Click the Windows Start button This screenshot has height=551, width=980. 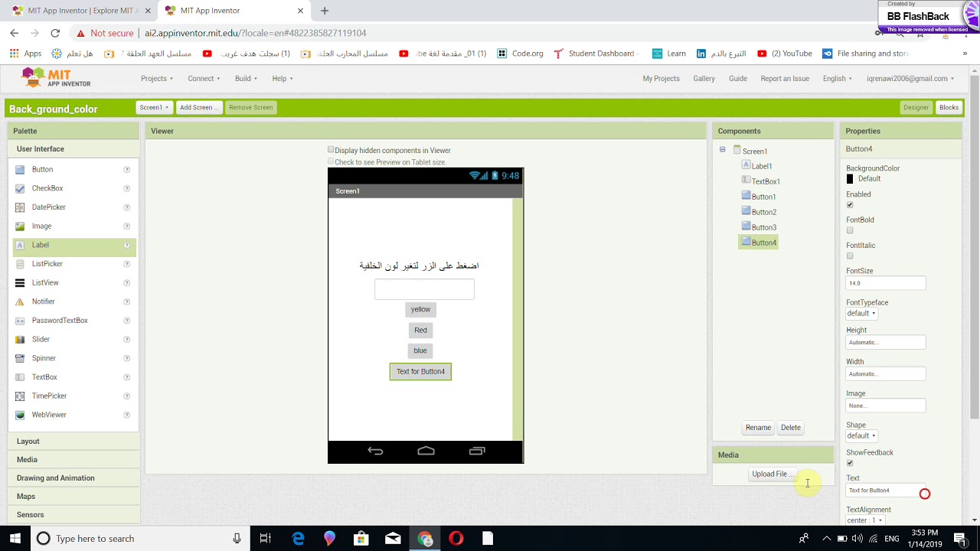pos(15,539)
